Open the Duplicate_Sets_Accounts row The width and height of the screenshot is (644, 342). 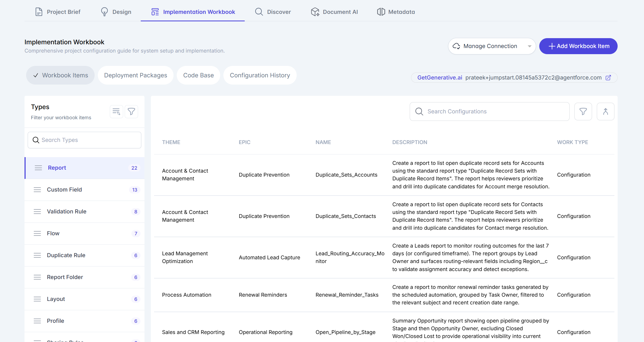(384, 175)
